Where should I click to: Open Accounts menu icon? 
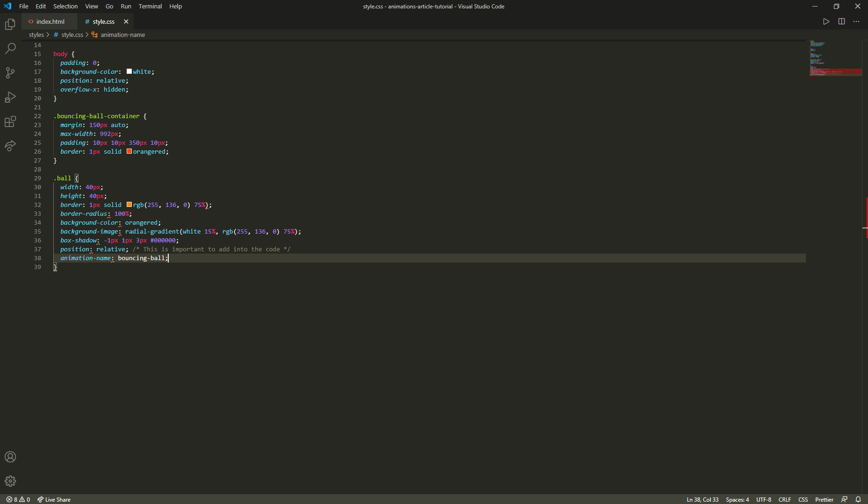click(x=10, y=457)
